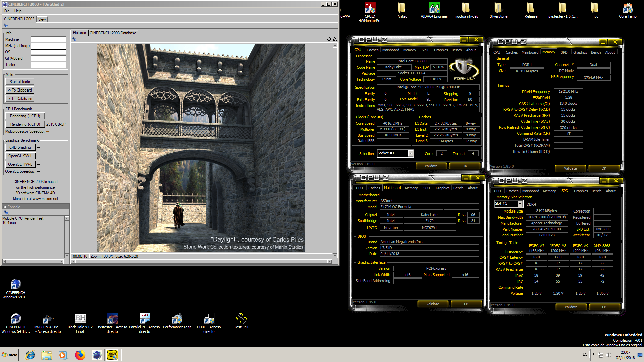Screen dimensions: 644x362
Task: Open the Release desktop folder
Action: click(x=531, y=11)
